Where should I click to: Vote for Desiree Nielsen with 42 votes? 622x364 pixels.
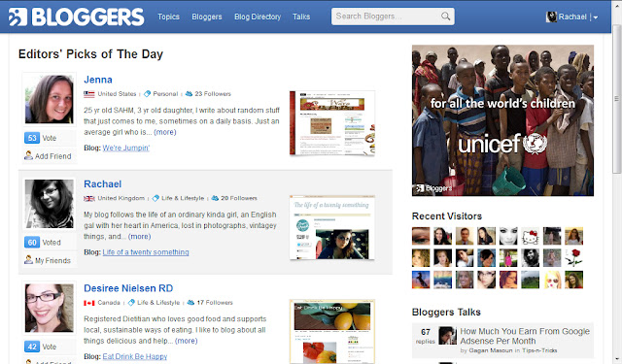[41, 347]
